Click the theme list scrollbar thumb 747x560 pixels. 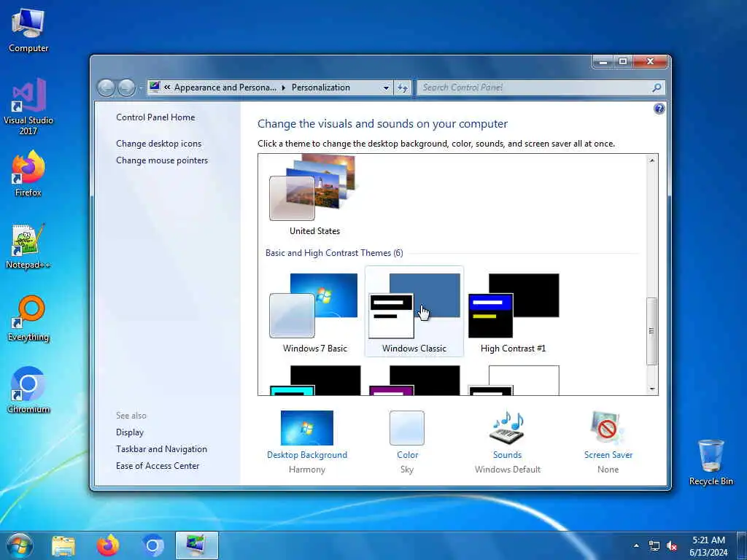(651, 332)
